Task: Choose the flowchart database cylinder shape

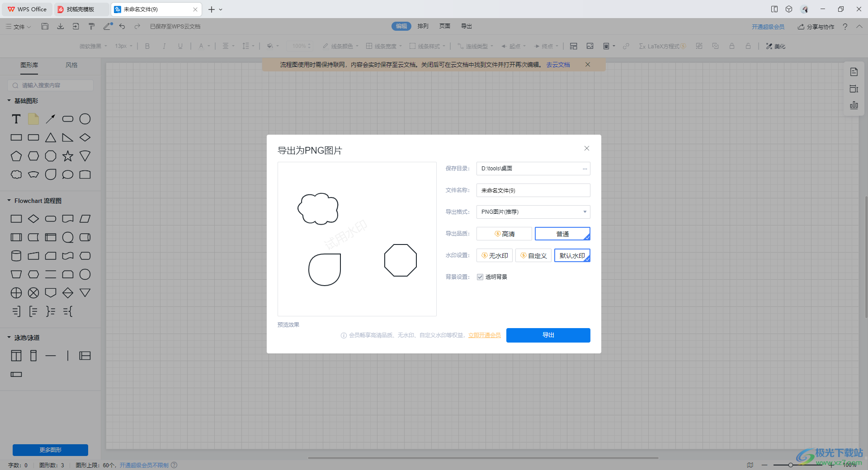Action: 16,256
